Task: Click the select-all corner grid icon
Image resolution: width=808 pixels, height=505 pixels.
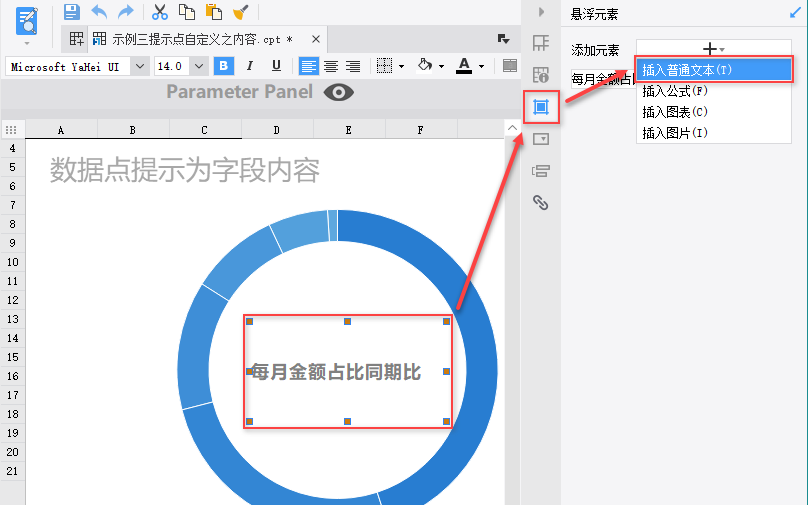Action: coord(11,130)
